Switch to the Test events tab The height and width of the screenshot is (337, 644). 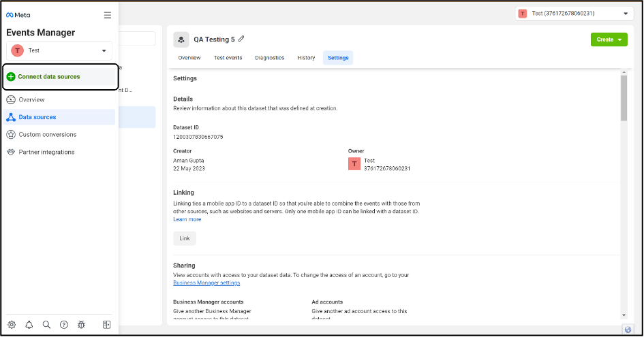[228, 58]
